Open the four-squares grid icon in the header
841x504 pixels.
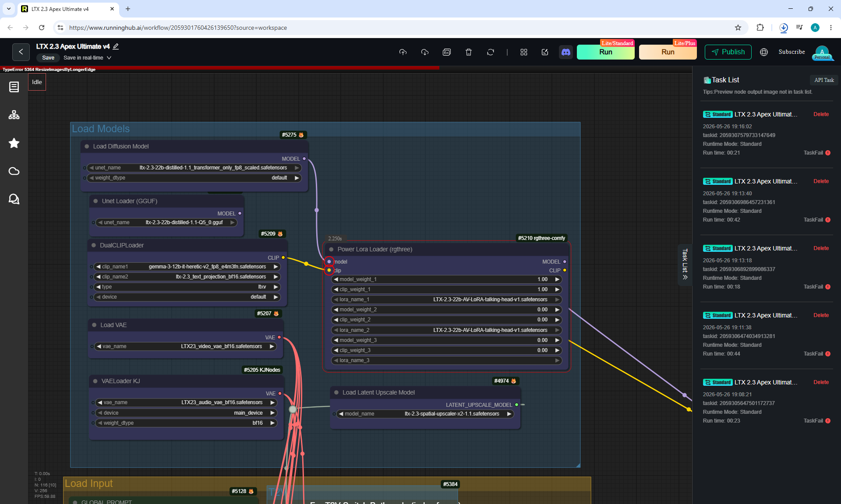click(524, 52)
